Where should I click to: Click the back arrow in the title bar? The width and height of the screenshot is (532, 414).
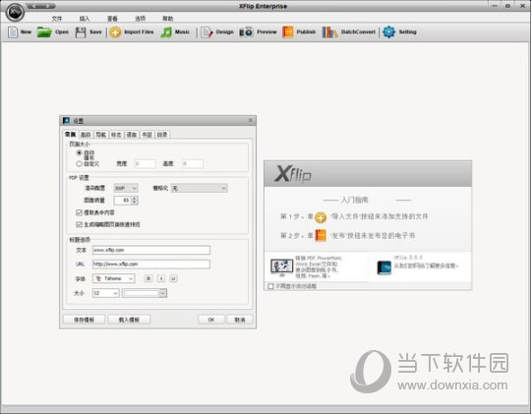coord(33,6)
